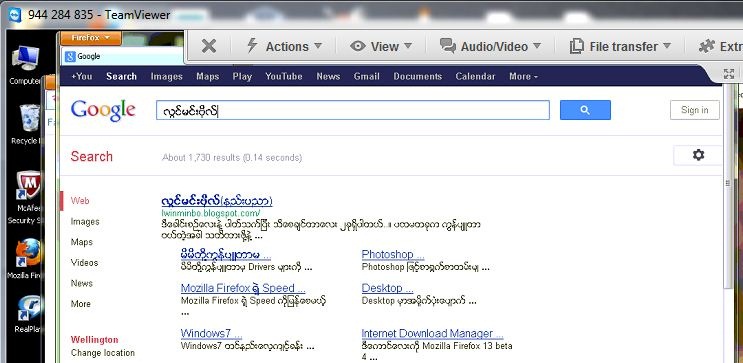Open News in Google top bar
This screenshot has width=743, height=363.
(x=328, y=76)
